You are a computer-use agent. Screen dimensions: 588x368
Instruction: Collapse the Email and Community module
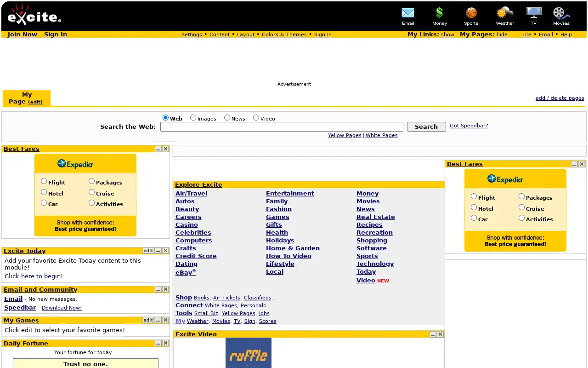pyautogui.click(x=158, y=289)
